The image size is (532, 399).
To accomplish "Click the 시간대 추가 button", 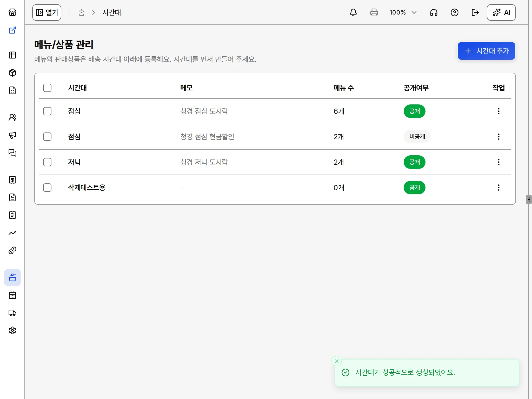I will point(486,51).
